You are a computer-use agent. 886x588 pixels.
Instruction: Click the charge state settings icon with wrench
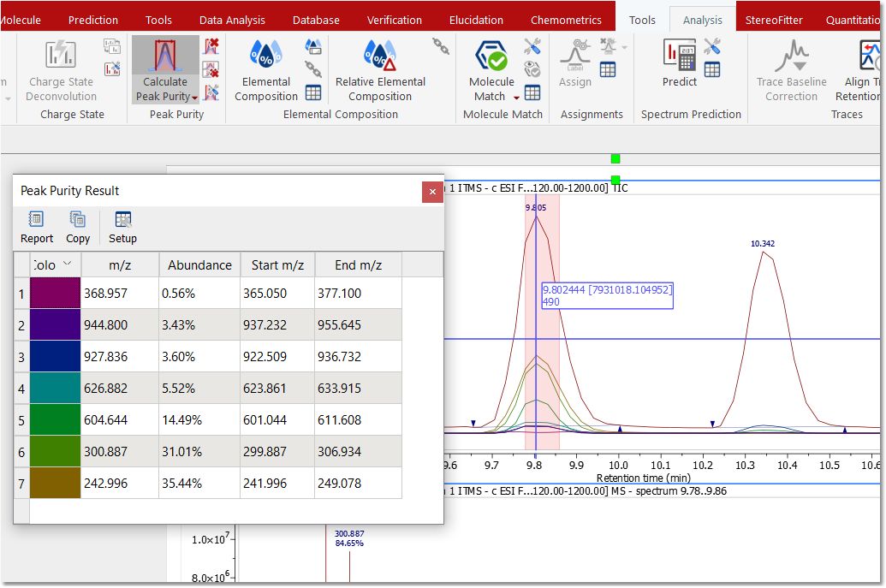pyautogui.click(x=112, y=69)
